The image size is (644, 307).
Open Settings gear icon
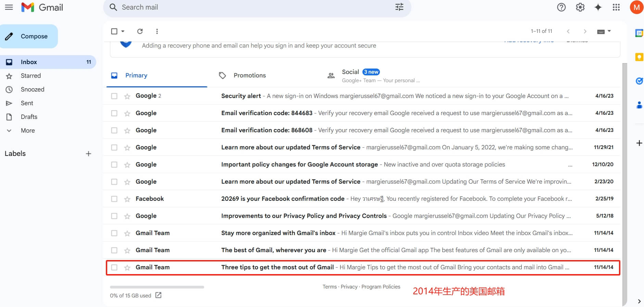pos(580,7)
